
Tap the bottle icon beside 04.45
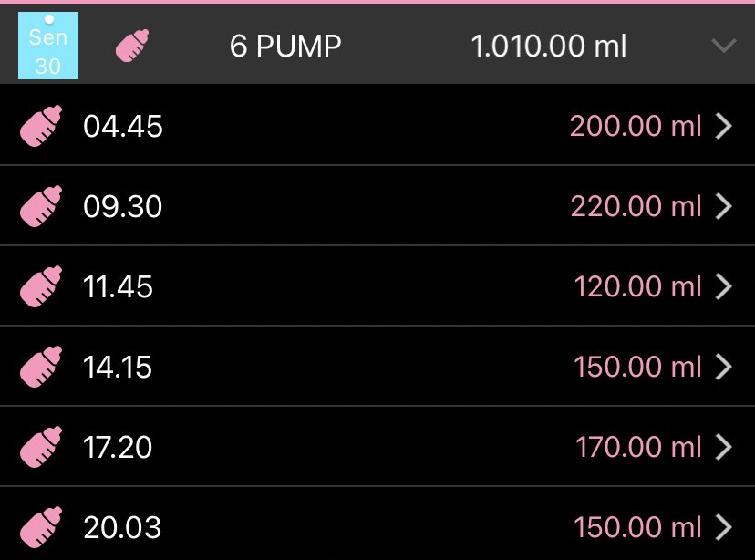tap(41, 126)
